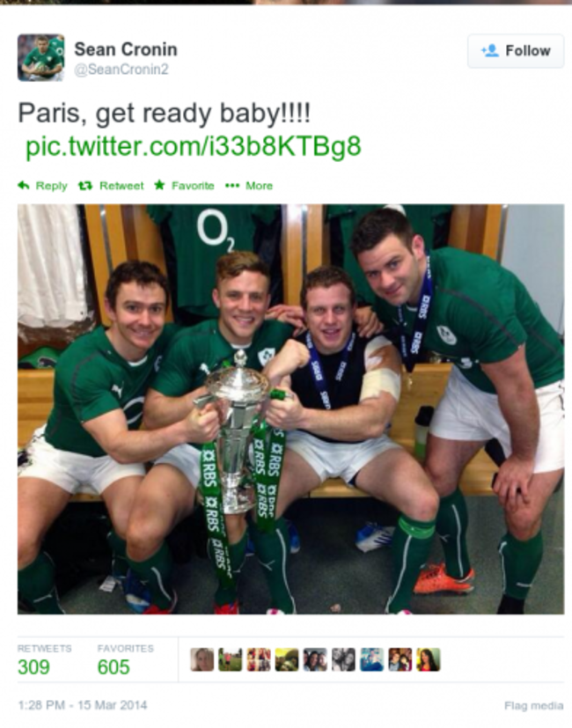Open first avatar in the favoriters row
Screen dimensions: 572x728
(x=202, y=659)
